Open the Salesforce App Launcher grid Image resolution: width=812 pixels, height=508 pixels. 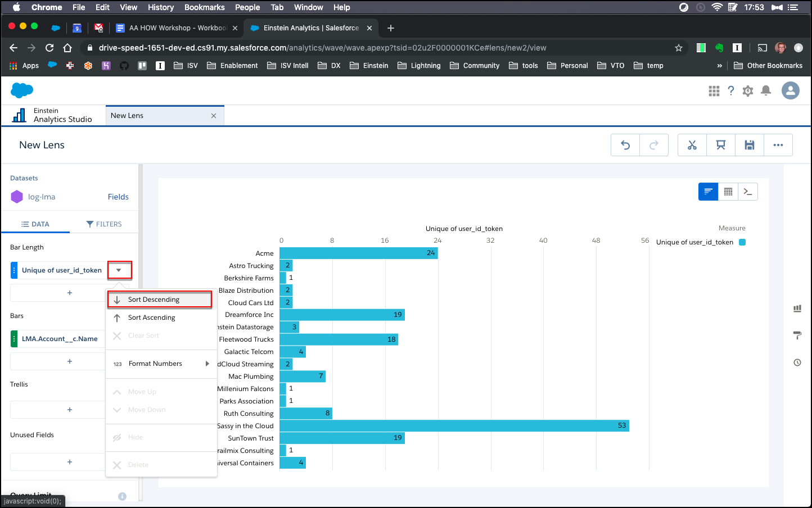click(x=714, y=91)
